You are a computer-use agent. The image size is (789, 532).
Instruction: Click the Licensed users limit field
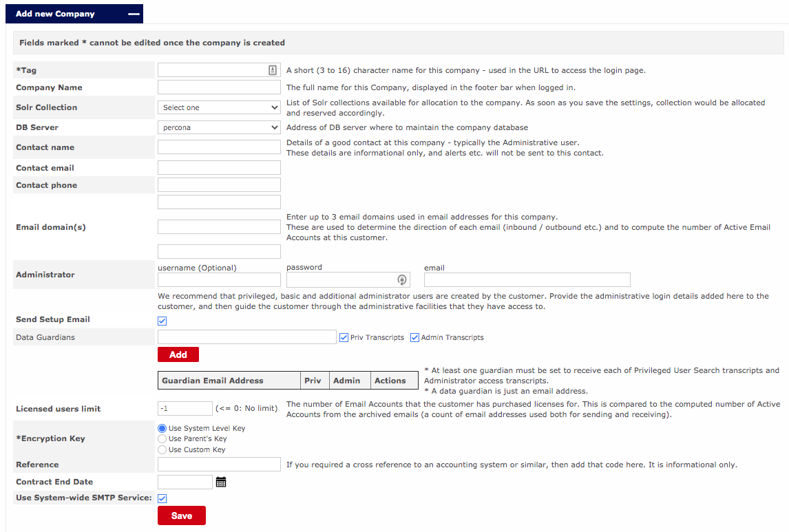click(185, 409)
